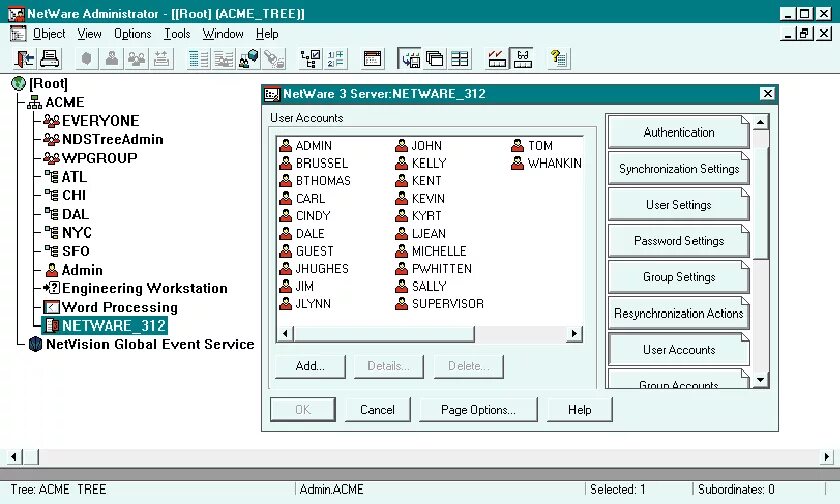Select the WHANKIN user account
Screen dimensions: 840x504
click(x=554, y=163)
